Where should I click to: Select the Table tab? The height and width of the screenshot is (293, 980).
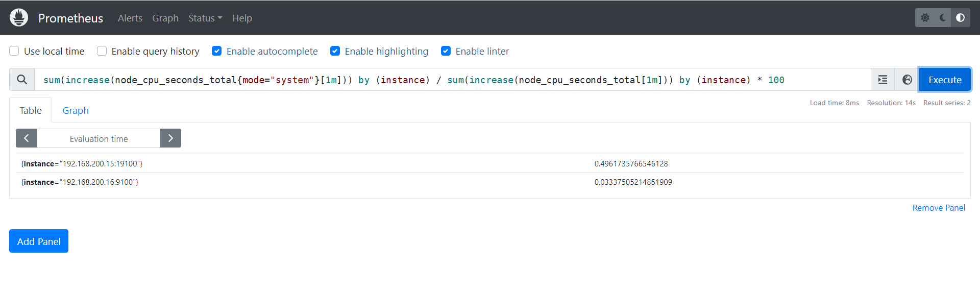click(x=31, y=110)
